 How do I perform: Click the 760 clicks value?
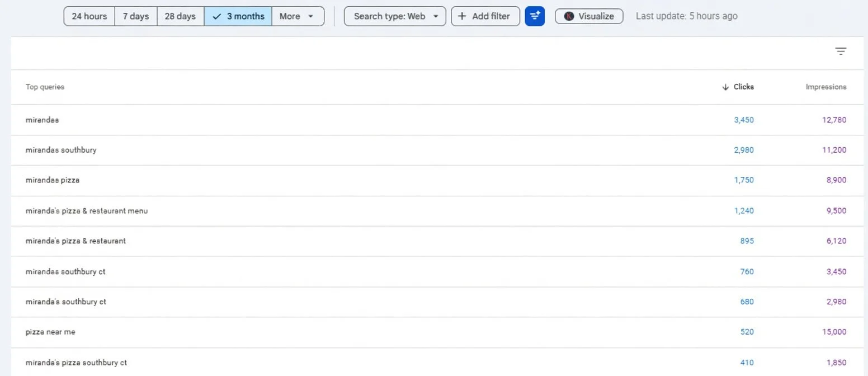pos(747,271)
